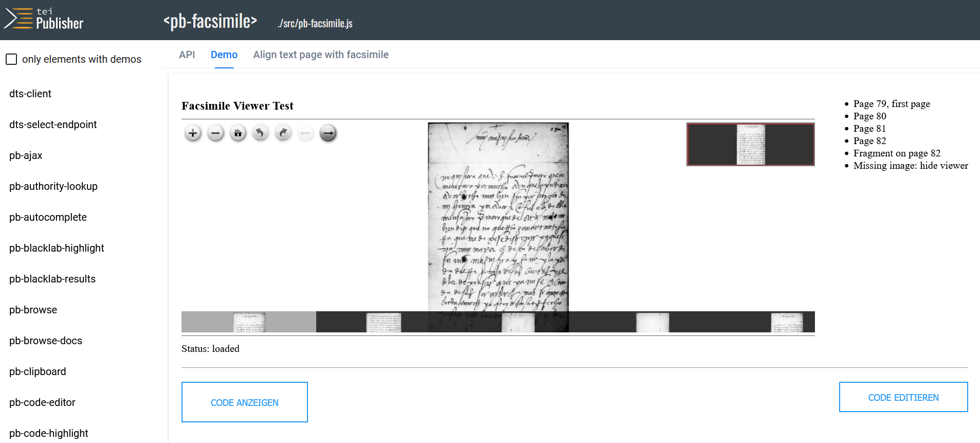Image resolution: width=980 pixels, height=443 pixels.
Task: Click the zoom out minus icon
Action: (x=215, y=133)
